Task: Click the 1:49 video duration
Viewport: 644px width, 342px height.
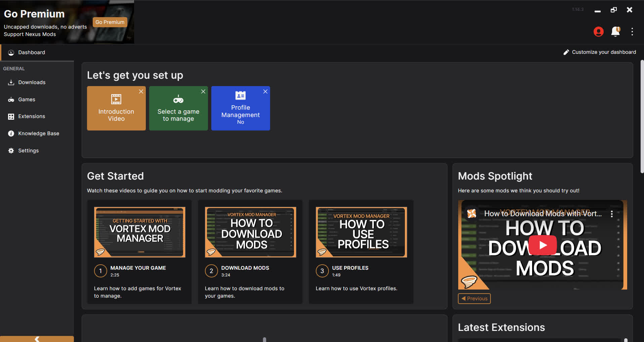Action: tap(336, 275)
